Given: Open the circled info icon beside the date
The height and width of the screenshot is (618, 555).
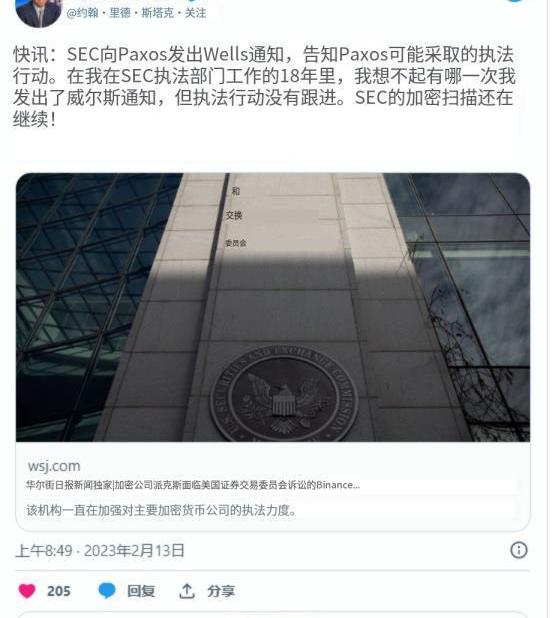Looking at the screenshot, I should coord(519,550).
